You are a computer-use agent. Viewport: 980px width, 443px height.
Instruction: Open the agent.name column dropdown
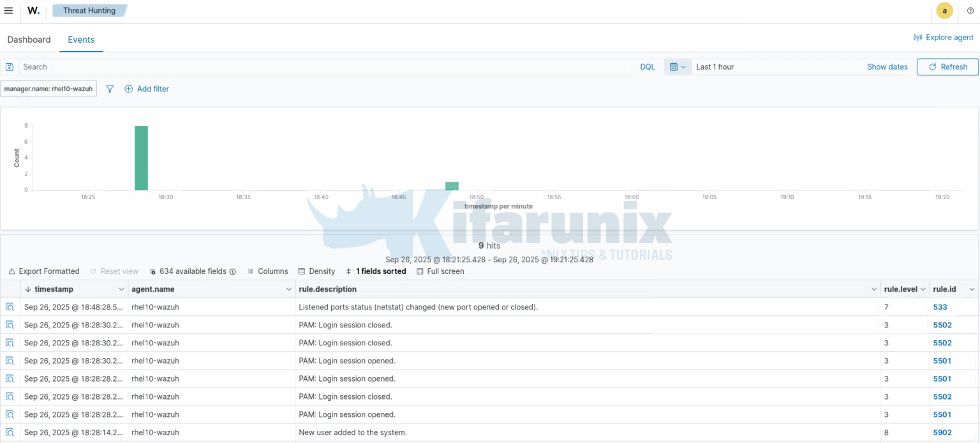288,289
